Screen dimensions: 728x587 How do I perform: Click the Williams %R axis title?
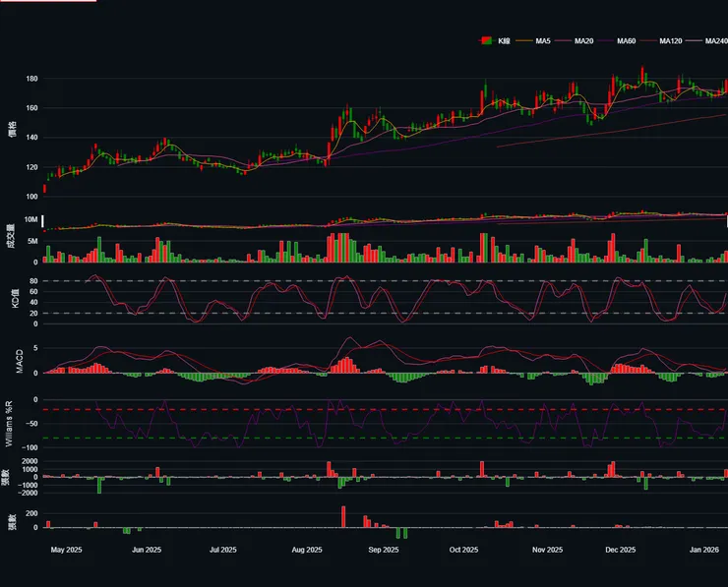(x=9, y=424)
